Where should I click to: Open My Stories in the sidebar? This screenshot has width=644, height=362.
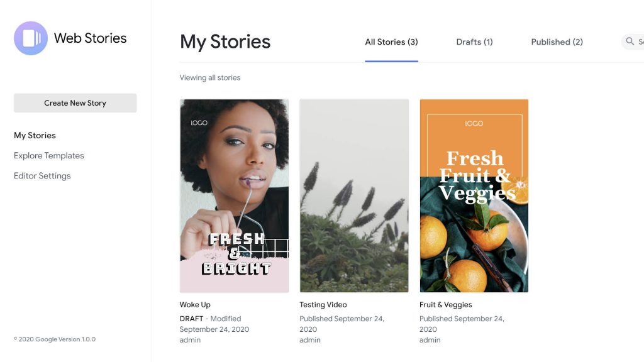(x=35, y=135)
